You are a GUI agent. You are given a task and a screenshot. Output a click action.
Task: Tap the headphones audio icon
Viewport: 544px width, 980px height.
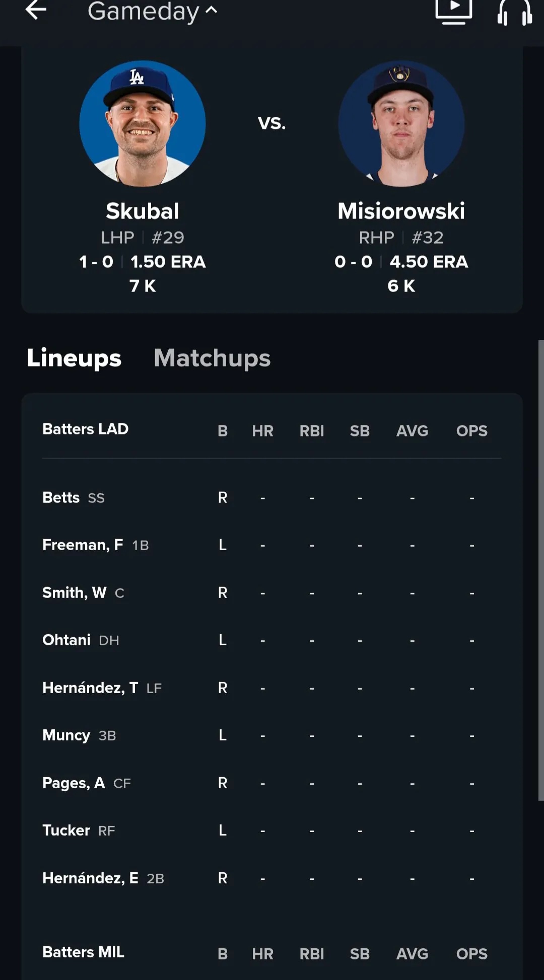click(514, 12)
